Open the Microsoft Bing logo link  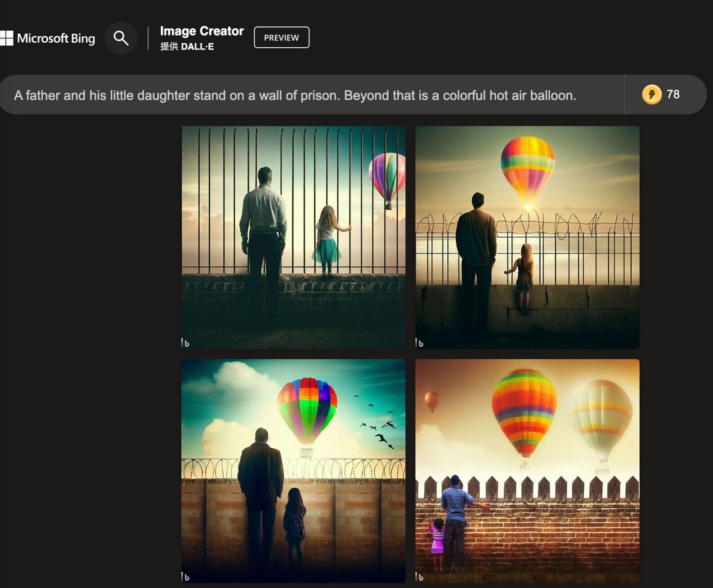(x=48, y=38)
